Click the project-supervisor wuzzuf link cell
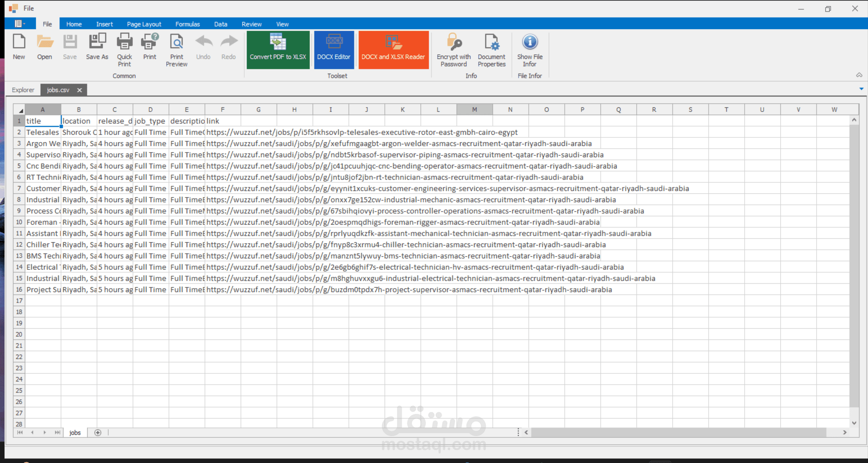The image size is (868, 463). 409,289
